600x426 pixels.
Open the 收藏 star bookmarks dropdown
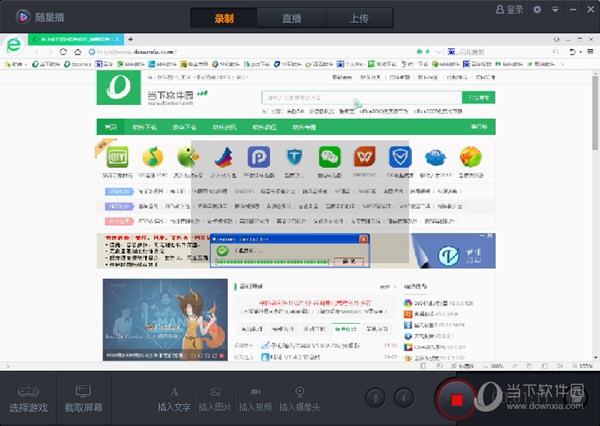(15, 64)
